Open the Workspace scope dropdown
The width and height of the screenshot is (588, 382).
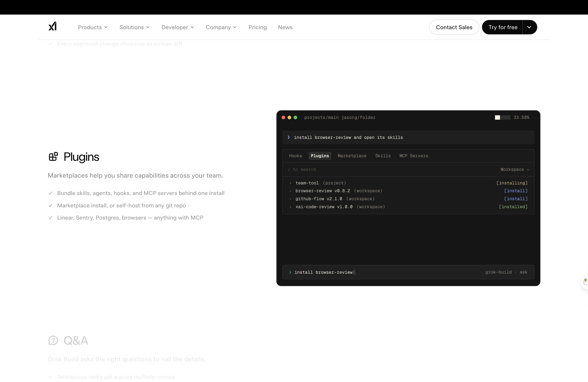(x=515, y=169)
